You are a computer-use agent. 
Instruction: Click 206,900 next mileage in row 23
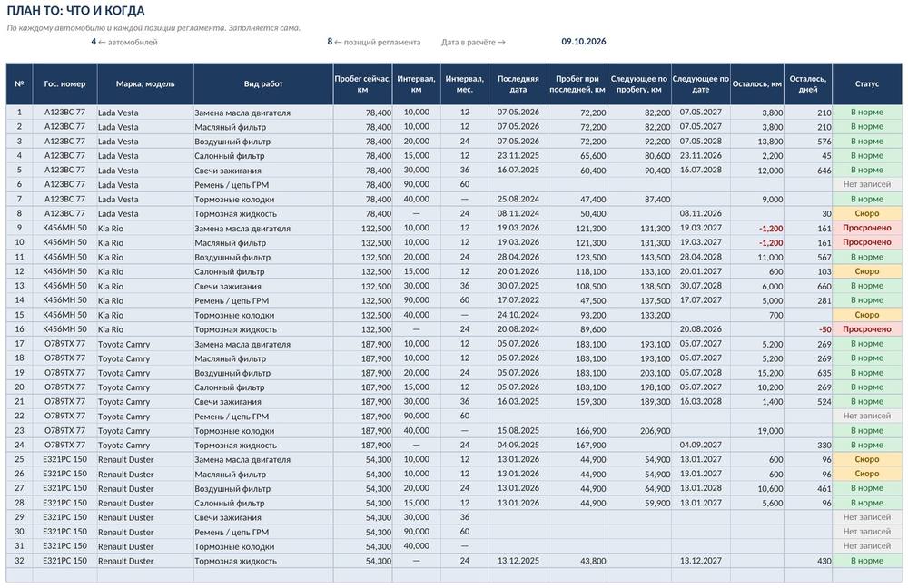[639, 431]
